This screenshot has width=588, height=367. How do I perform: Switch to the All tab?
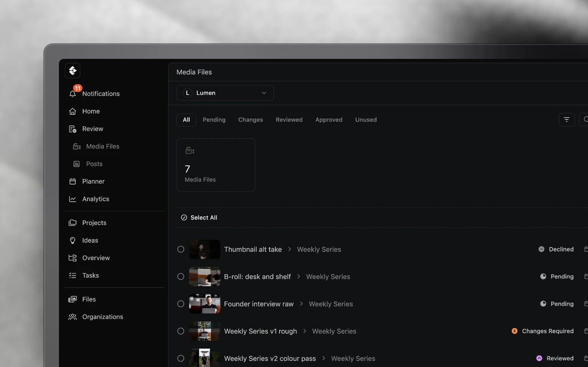pyautogui.click(x=186, y=120)
